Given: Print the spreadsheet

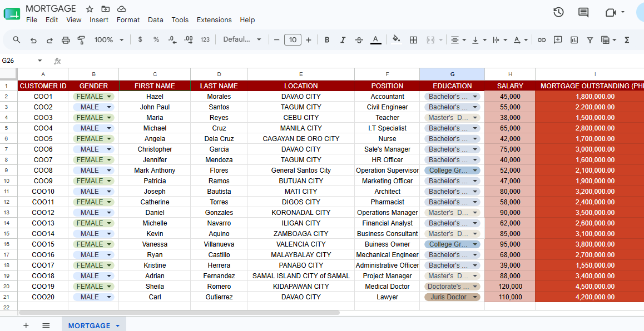Looking at the screenshot, I should (x=65, y=40).
